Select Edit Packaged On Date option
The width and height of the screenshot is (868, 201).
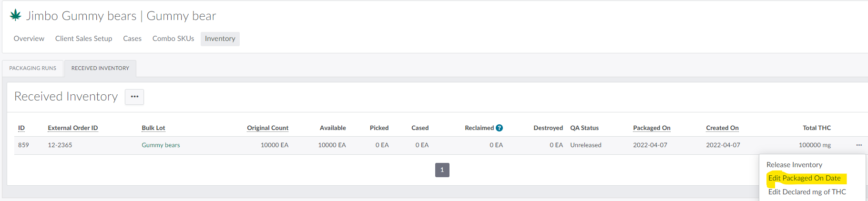click(x=804, y=178)
